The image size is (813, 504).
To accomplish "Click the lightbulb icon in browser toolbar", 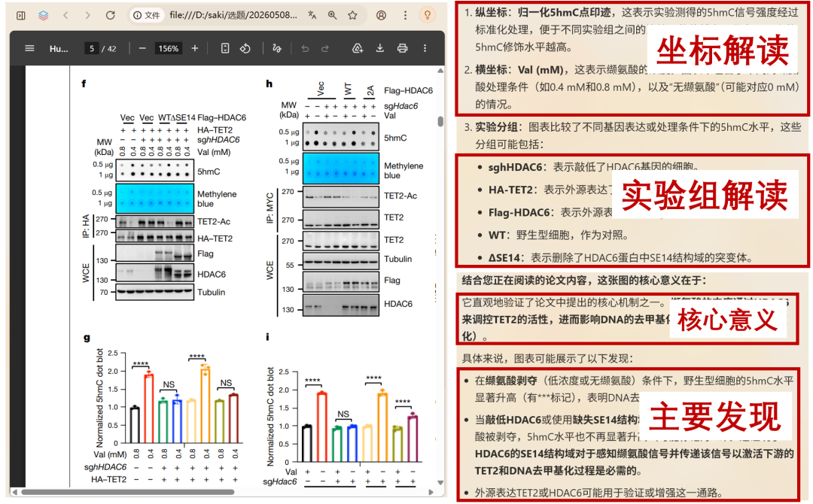I will [428, 15].
